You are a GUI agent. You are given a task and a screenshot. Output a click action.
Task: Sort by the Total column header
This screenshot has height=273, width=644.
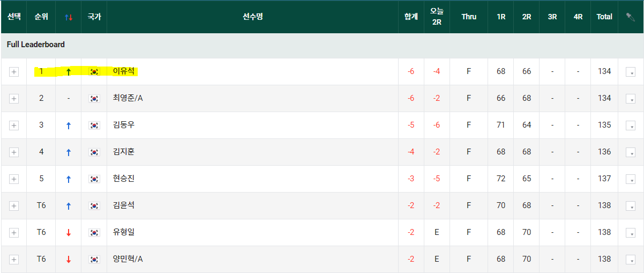[x=604, y=17]
